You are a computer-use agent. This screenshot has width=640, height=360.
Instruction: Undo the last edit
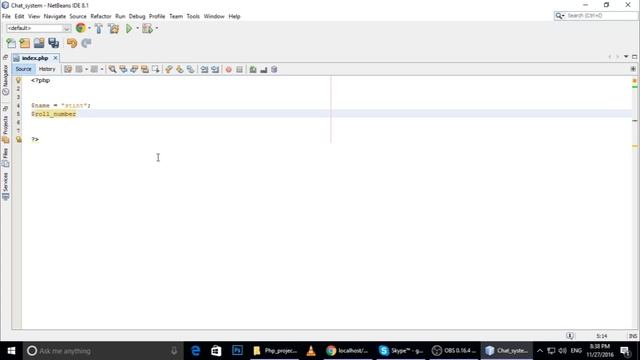72,43
